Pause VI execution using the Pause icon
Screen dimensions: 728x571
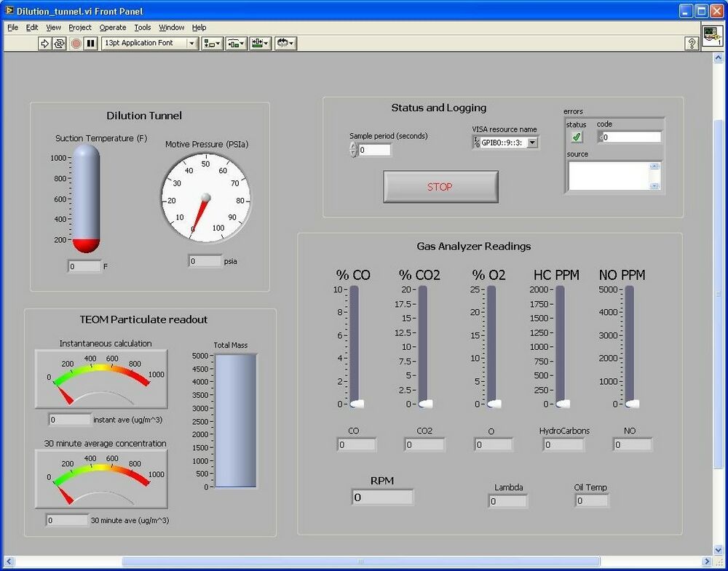coord(90,43)
